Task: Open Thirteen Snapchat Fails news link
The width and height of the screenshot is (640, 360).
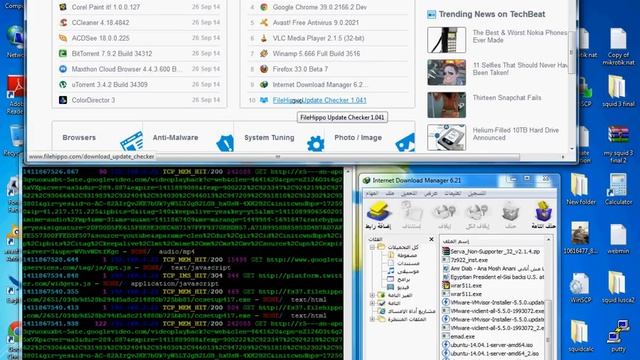Action: (507, 98)
